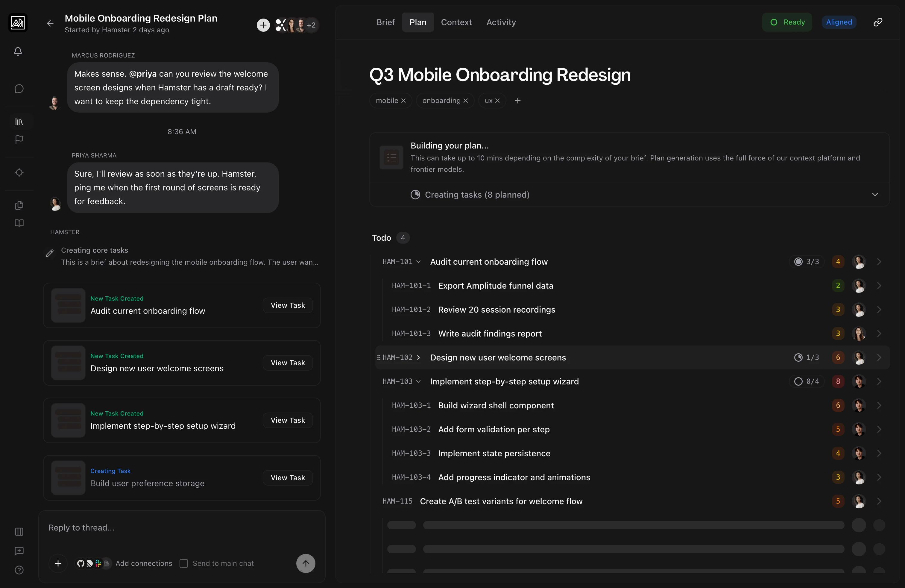Switch to the Context tab
The height and width of the screenshot is (588, 905).
[456, 22]
